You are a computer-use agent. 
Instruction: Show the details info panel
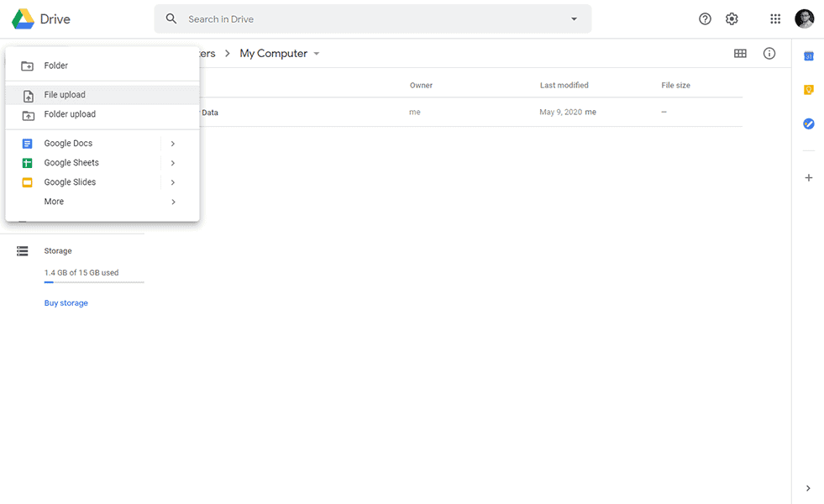click(769, 53)
